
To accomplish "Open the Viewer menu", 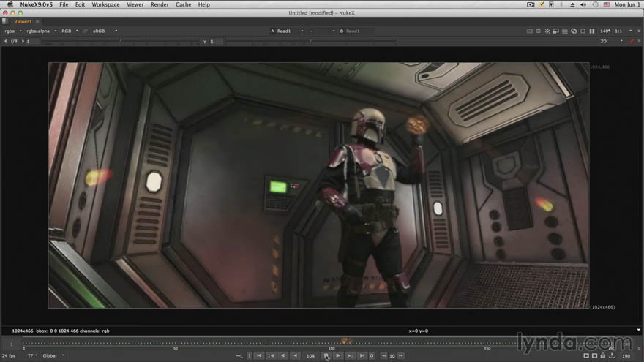I will 135,4.
